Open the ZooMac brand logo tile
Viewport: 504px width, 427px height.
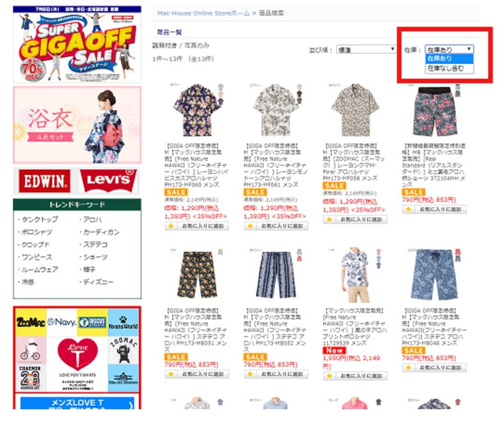click(30, 322)
